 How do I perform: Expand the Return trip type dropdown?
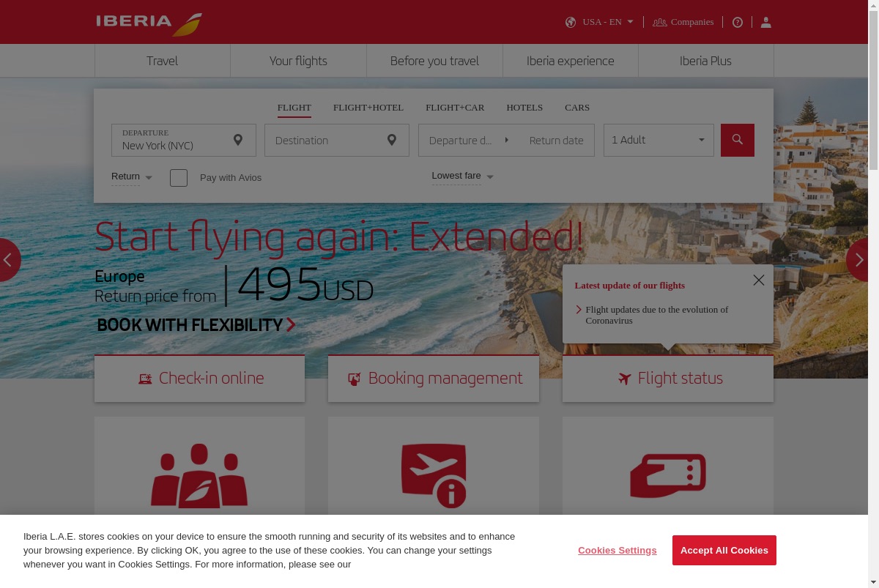pyautogui.click(x=132, y=176)
